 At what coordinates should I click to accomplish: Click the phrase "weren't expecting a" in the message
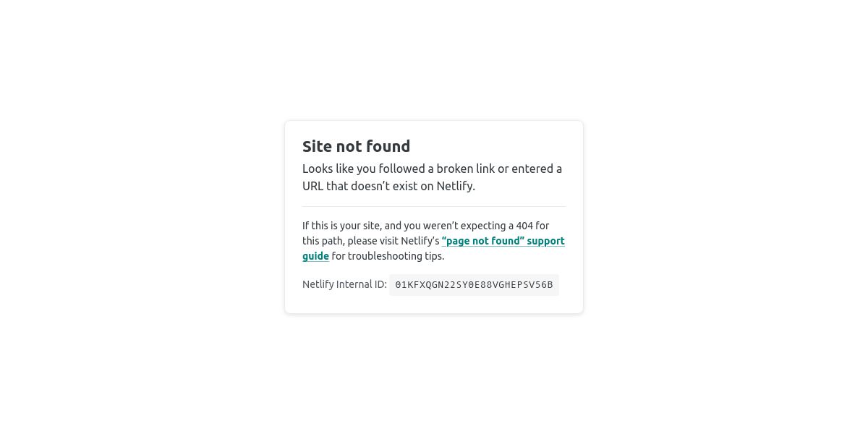(468, 226)
